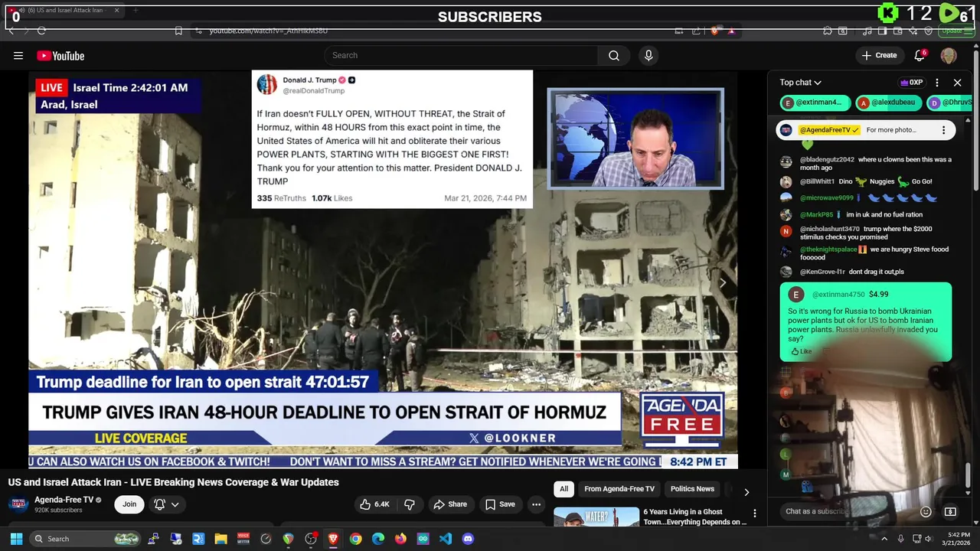Click the @alexdubeau Super Chat ticker chip
Screen dimensions: 980x551
click(x=888, y=103)
